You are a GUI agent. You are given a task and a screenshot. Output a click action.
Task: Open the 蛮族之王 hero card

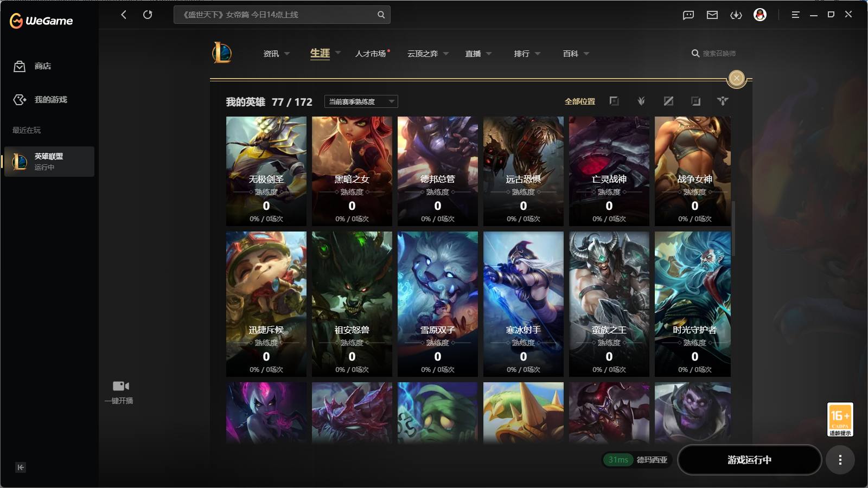click(x=609, y=304)
